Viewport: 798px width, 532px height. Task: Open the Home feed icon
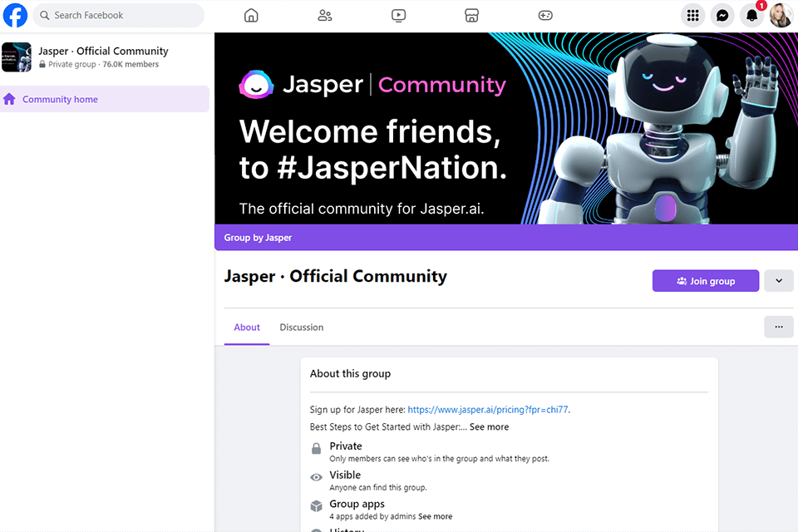click(x=251, y=15)
